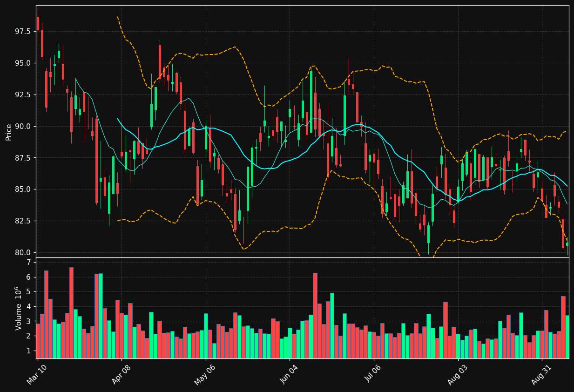Screen dimensions: 574x392
Task: Select the Aug 03 x-axis label
Action: 457,374
